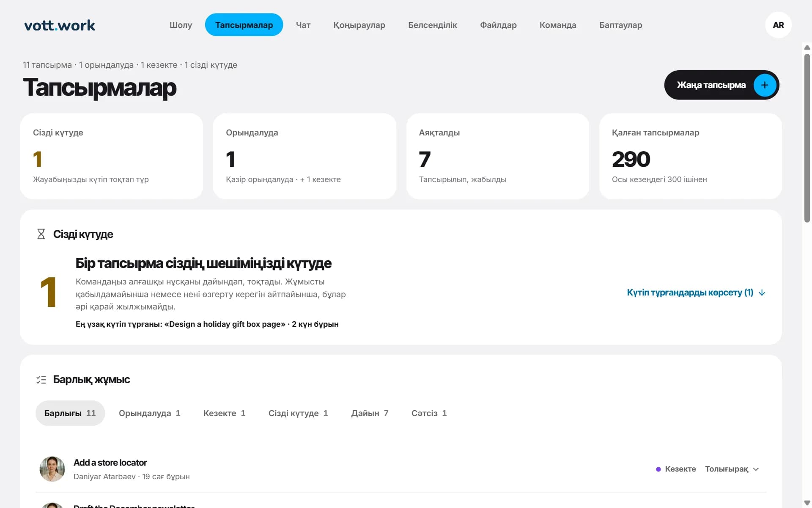Viewport: 812px width, 508px height.
Task: Click the Кезекте status label
Action: 676,469
